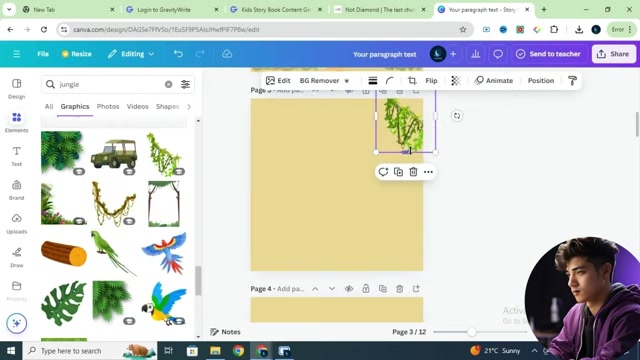The image size is (640, 360).
Task: Duplicate the selected element with the copy icon
Action: coord(398,172)
